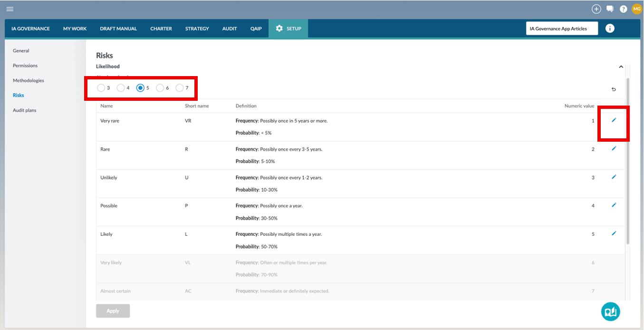Click the IA Governance App Articles field
Screen dimensions: 644x330
tap(562, 29)
